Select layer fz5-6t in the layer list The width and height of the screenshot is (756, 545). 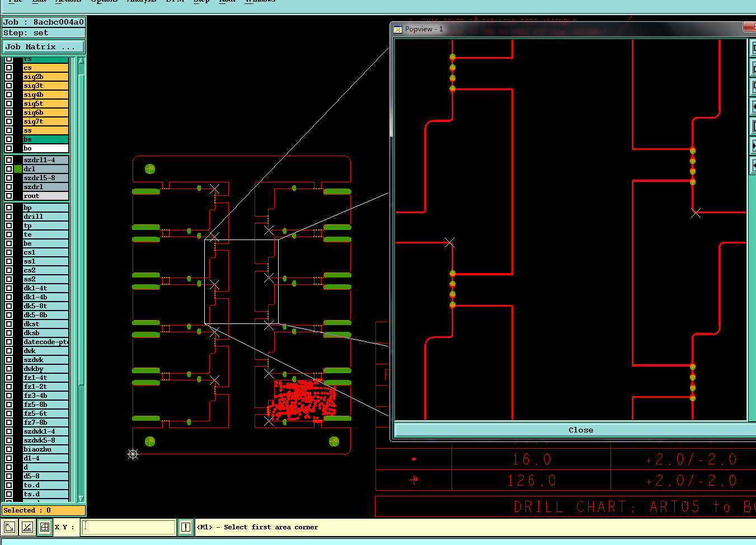coord(45,414)
